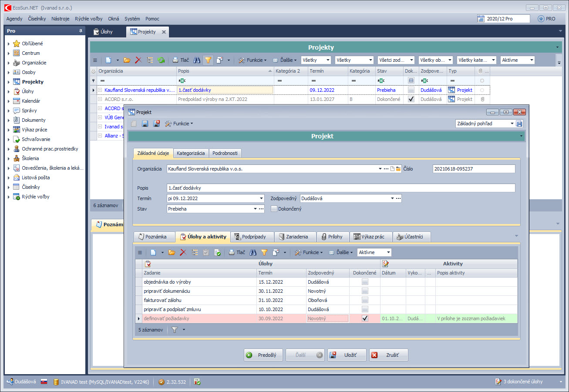Uncheck Dokončené for definovať požiadavky task
569x392 pixels.
(x=365, y=318)
